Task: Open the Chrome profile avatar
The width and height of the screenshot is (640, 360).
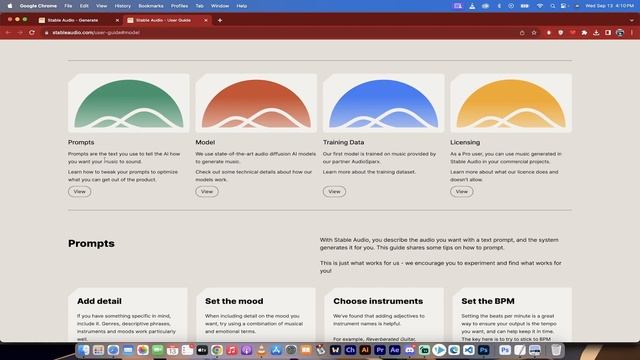Action: tap(620, 33)
